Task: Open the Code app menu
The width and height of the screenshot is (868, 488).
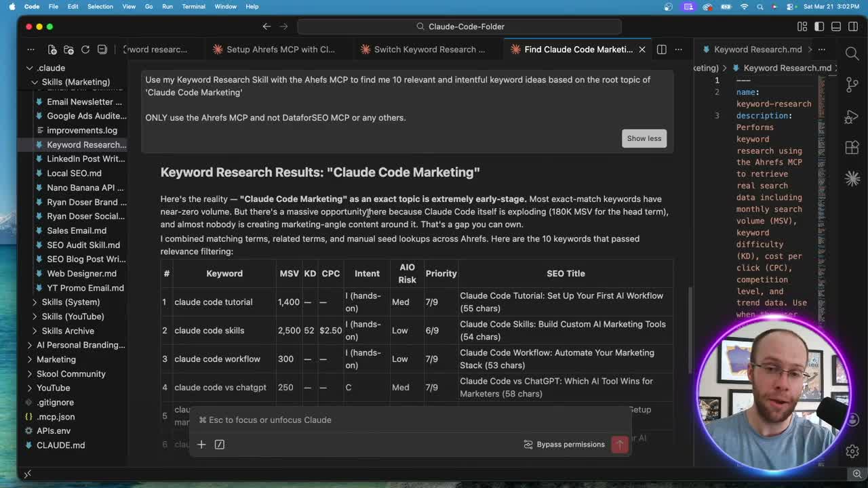Action: pos(32,7)
